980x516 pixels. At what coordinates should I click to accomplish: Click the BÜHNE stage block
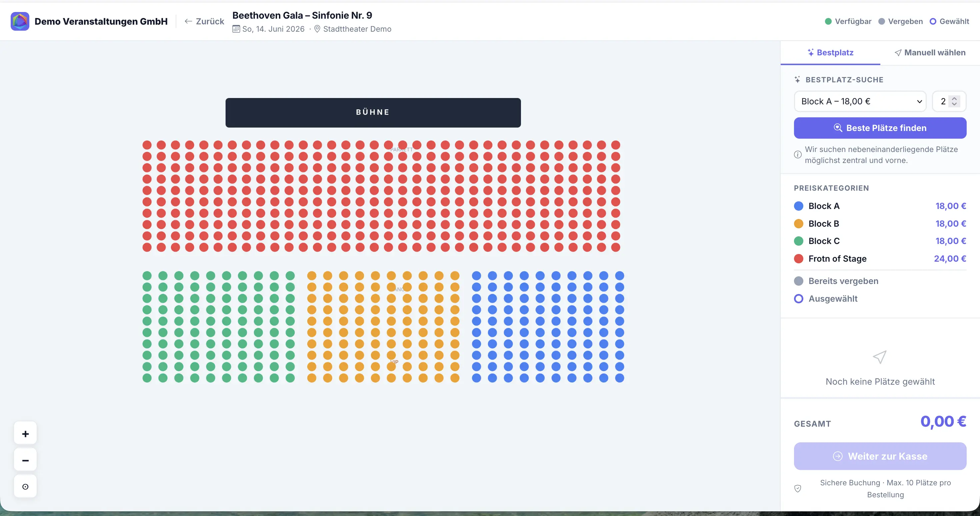pos(373,113)
